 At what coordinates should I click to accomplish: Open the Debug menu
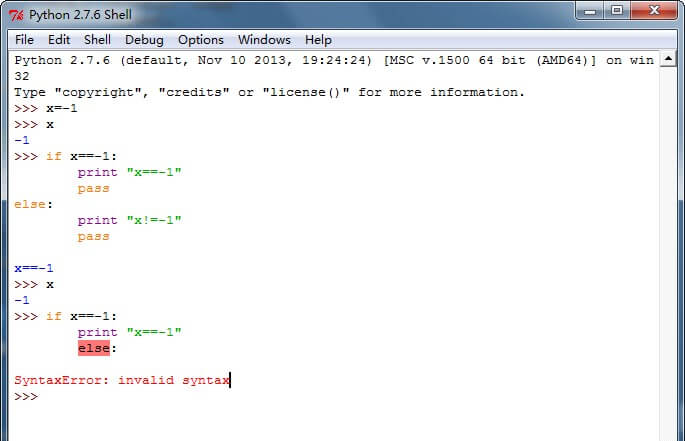(144, 40)
